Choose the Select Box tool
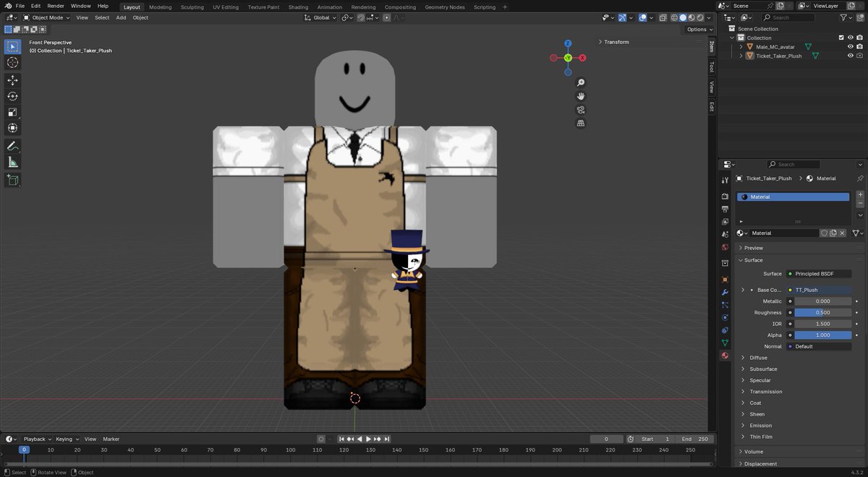Screen dimensions: 868x477 coord(12,47)
